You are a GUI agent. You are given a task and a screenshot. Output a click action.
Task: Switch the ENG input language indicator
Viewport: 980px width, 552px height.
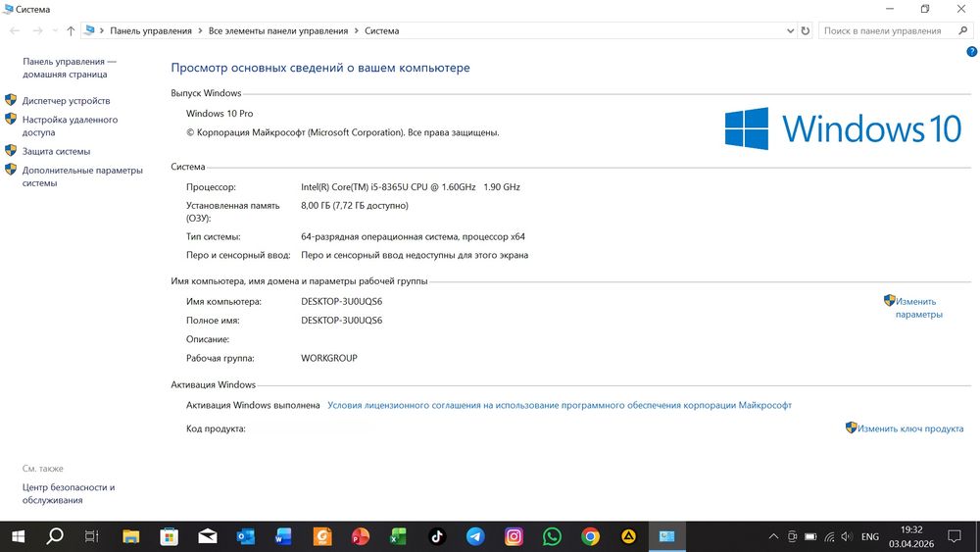[870, 536]
